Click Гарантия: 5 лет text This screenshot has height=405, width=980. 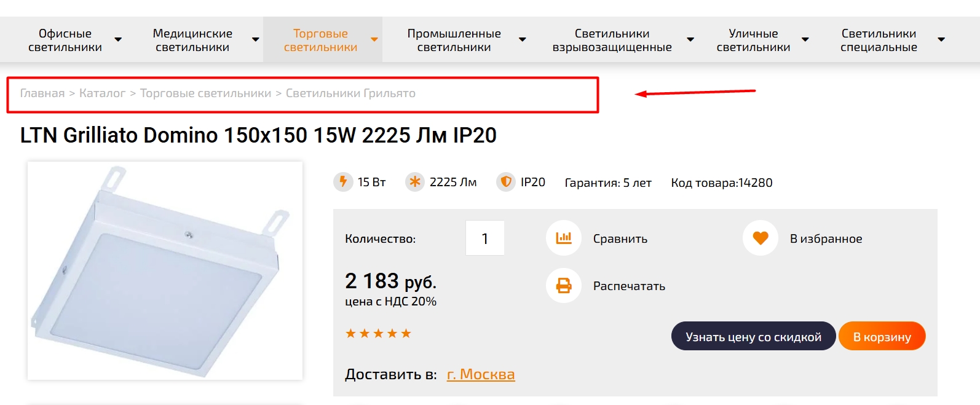[x=608, y=183]
